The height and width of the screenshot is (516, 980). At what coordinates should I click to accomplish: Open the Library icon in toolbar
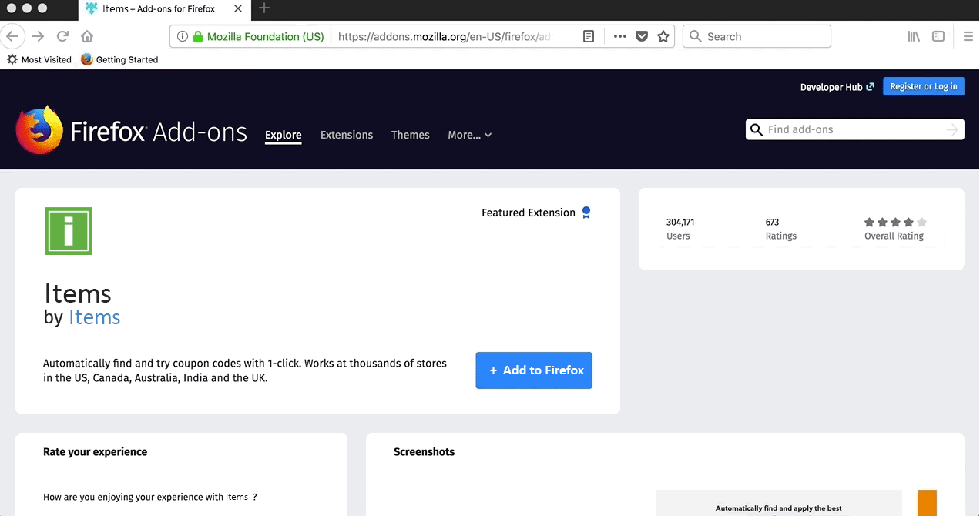point(914,36)
